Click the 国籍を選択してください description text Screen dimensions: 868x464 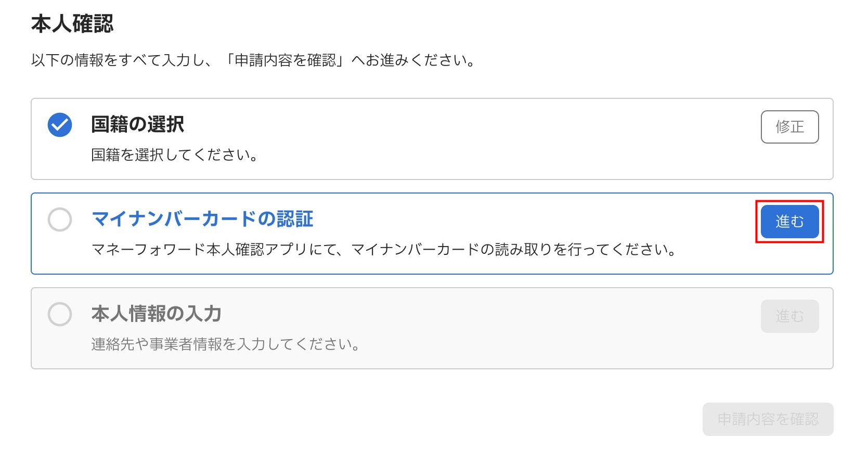click(174, 155)
